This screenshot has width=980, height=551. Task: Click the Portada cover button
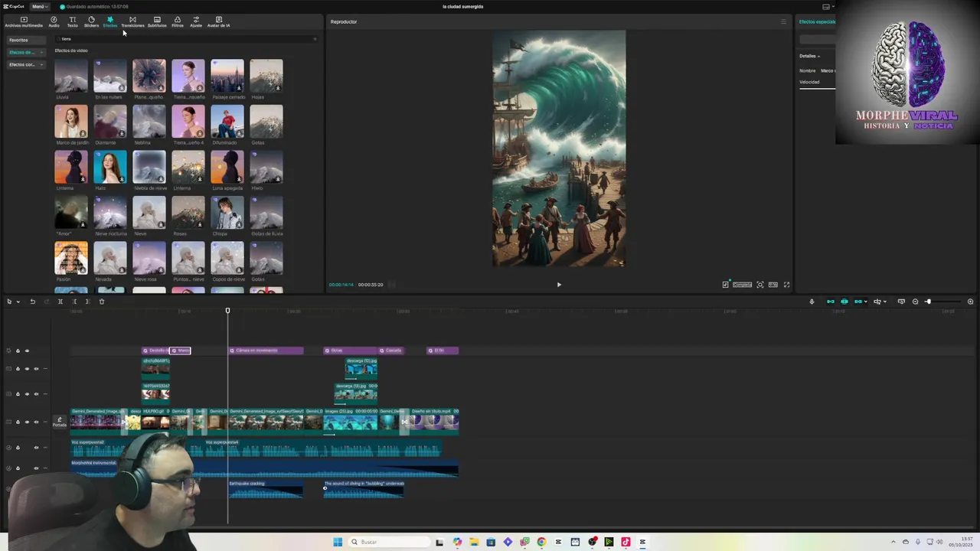[59, 422]
